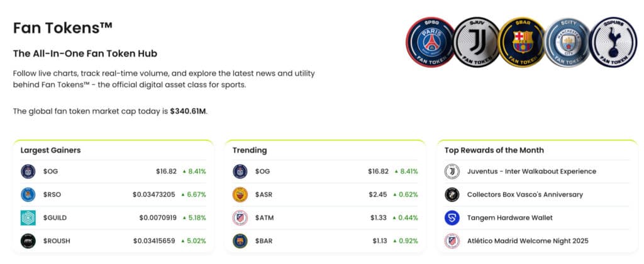644x264 pixels.
Task: Click the $OG 8.41% change in Trending
Action: (406, 171)
